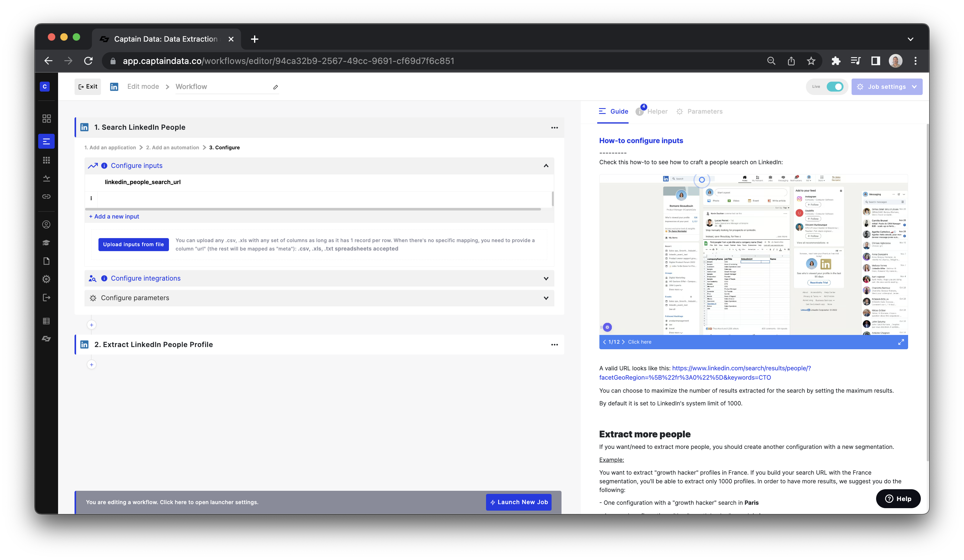Open the activity pulse icon in sidebar
The height and width of the screenshot is (560, 964).
pos(46,178)
